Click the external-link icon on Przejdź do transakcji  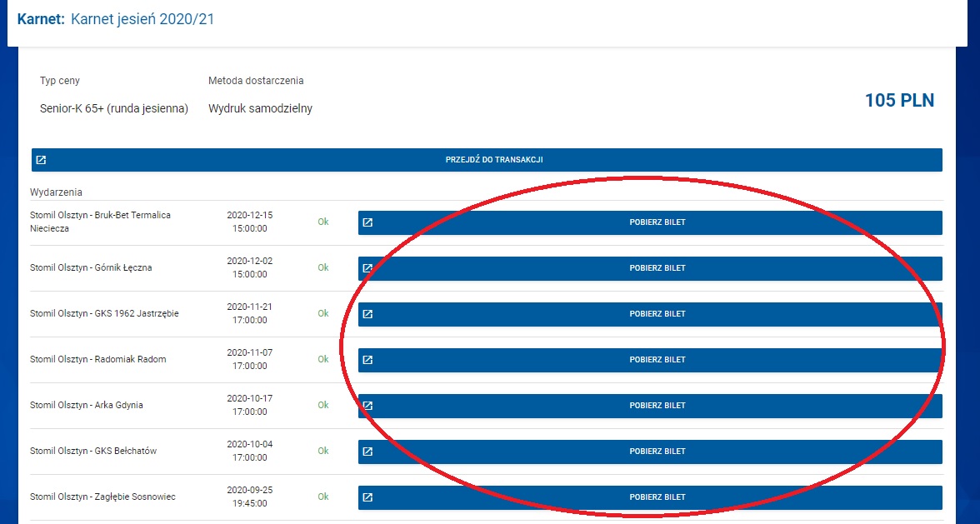pos(41,160)
